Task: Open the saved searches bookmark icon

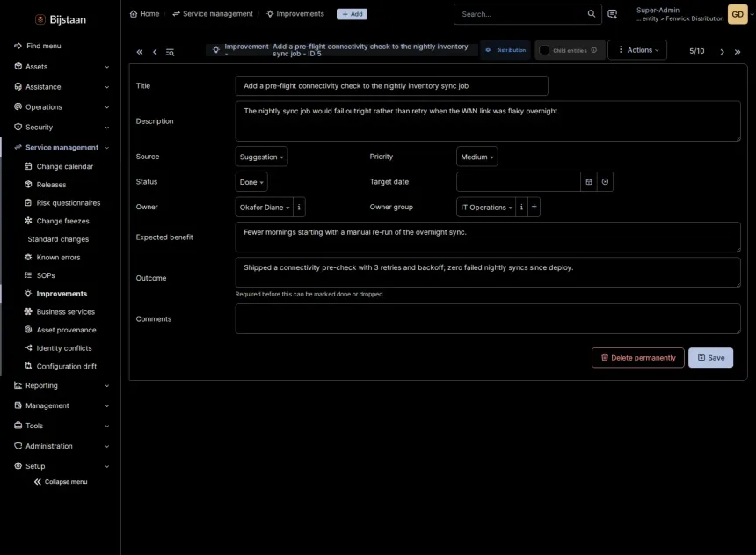Action: [x=613, y=14]
